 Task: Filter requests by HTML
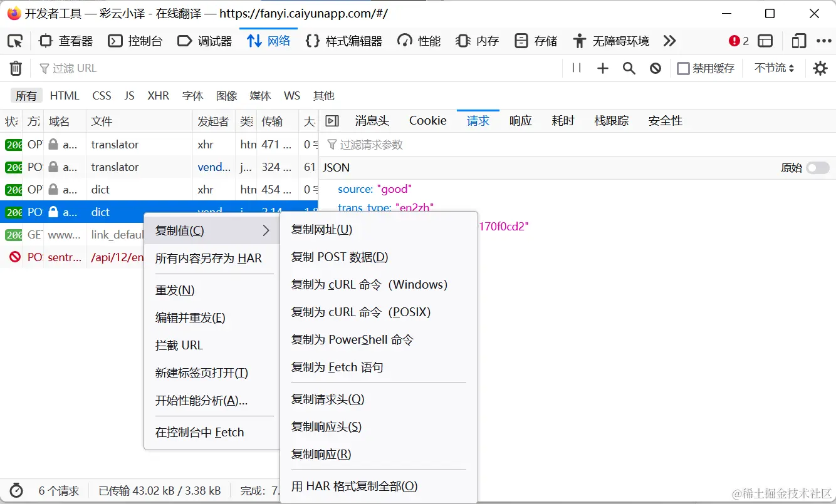65,96
